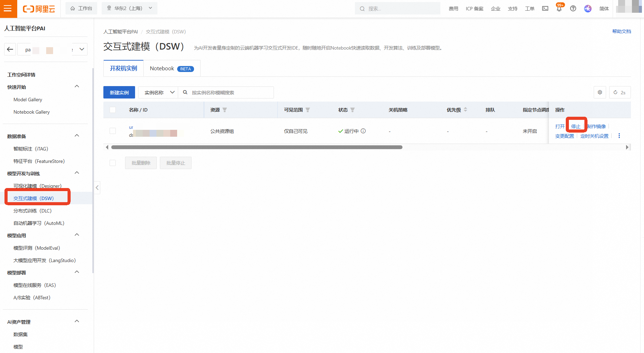This screenshot has height=353, width=644.
Task: Open 自动机器学习（AutoML） sidebar item
Action: click(39, 223)
